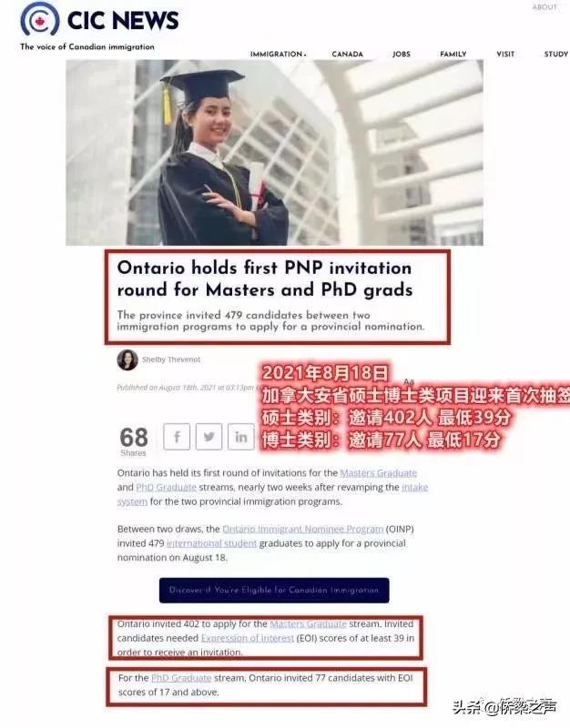
Task: Open the Jobs menu item
Action: click(402, 54)
